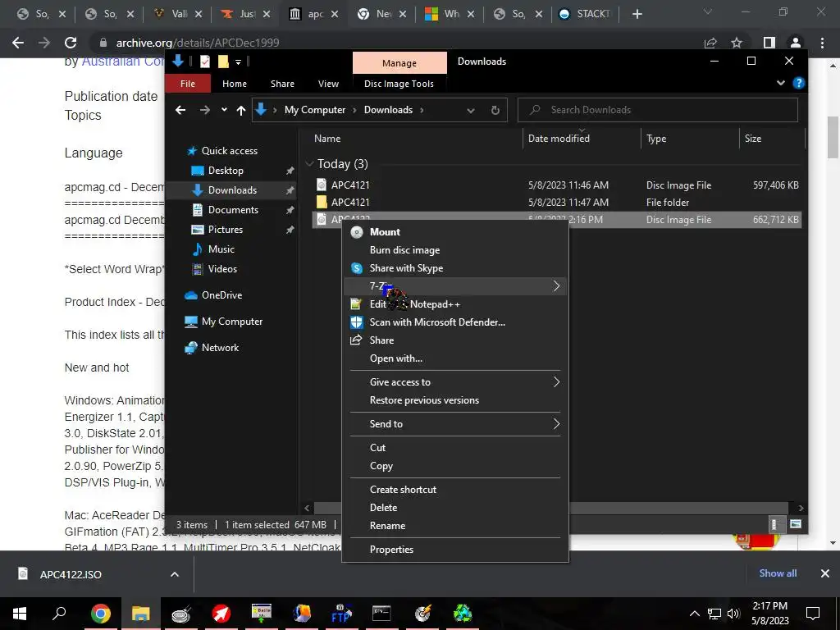Choose Burn disc image
This screenshot has width=840, height=630.
404,250
